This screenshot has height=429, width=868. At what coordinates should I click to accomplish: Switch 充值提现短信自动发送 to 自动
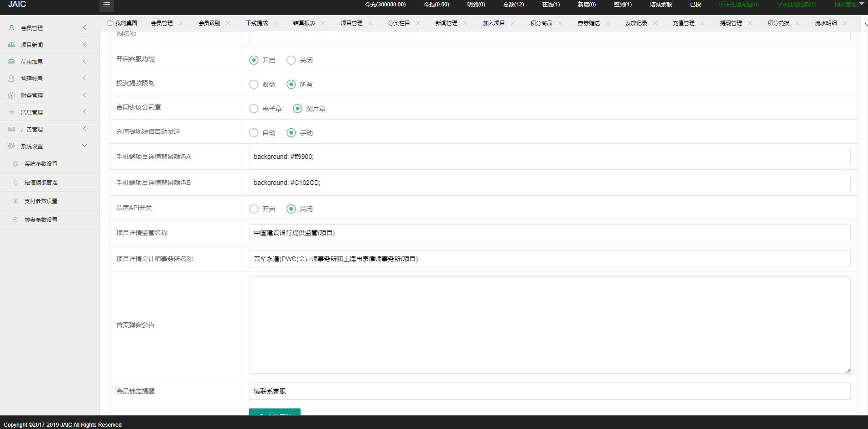(x=254, y=133)
